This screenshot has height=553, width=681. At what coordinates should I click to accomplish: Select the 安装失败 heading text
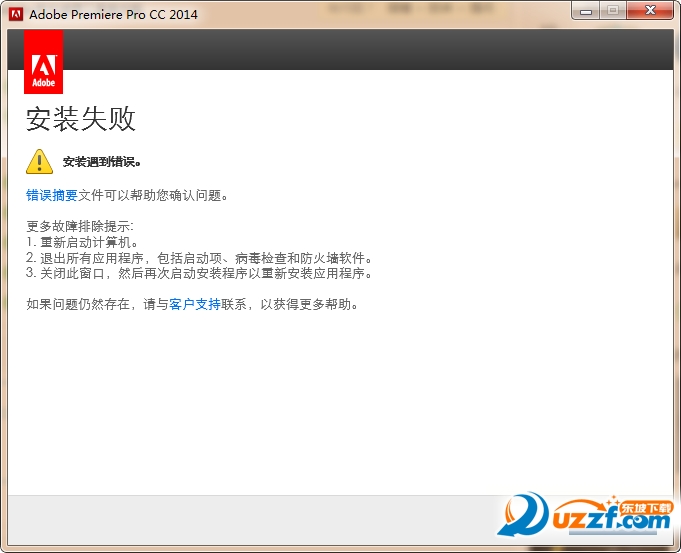pos(81,119)
